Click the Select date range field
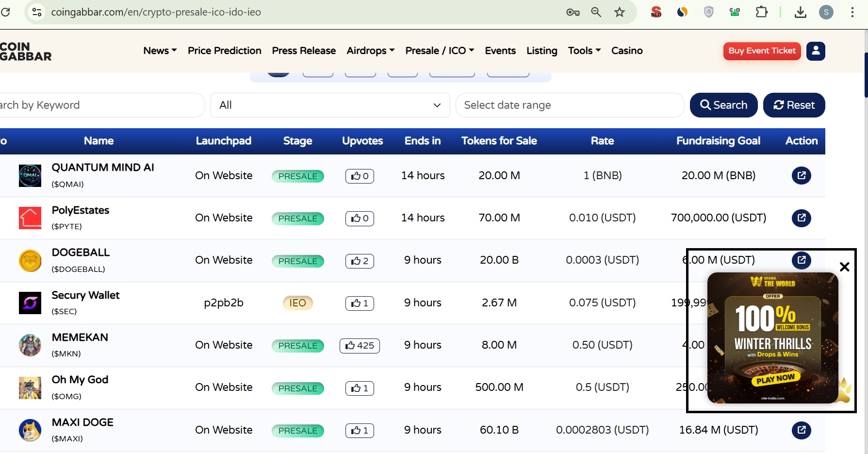The height and width of the screenshot is (454, 868). [569, 105]
